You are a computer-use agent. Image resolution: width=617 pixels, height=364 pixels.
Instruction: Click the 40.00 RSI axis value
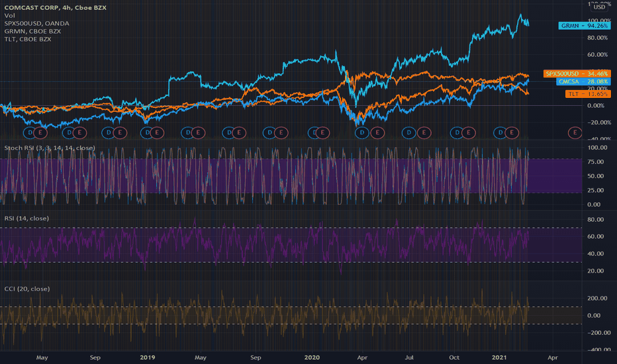point(595,253)
